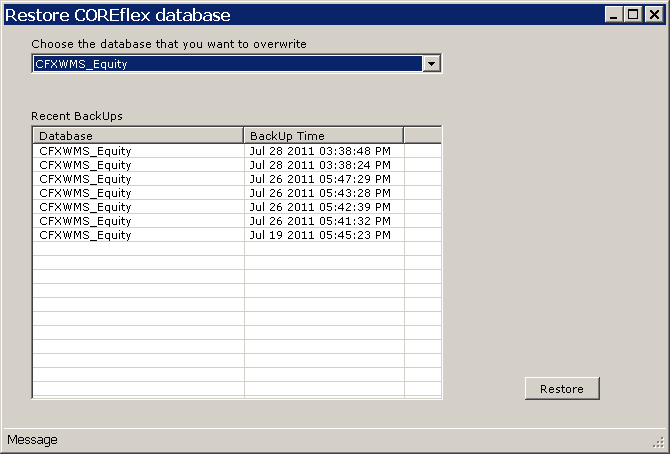This screenshot has width=670, height=454.
Task: Sort by the BackUp Time column header
Action: click(x=323, y=136)
